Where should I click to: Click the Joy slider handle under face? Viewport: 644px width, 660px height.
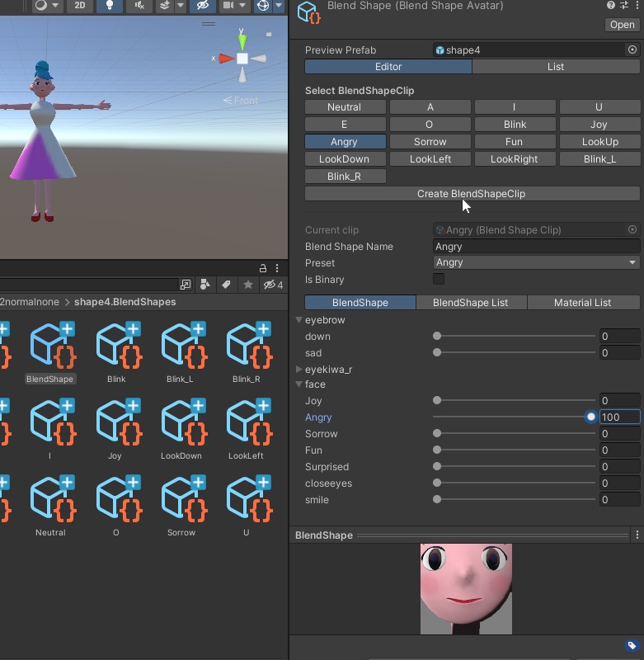coord(437,401)
